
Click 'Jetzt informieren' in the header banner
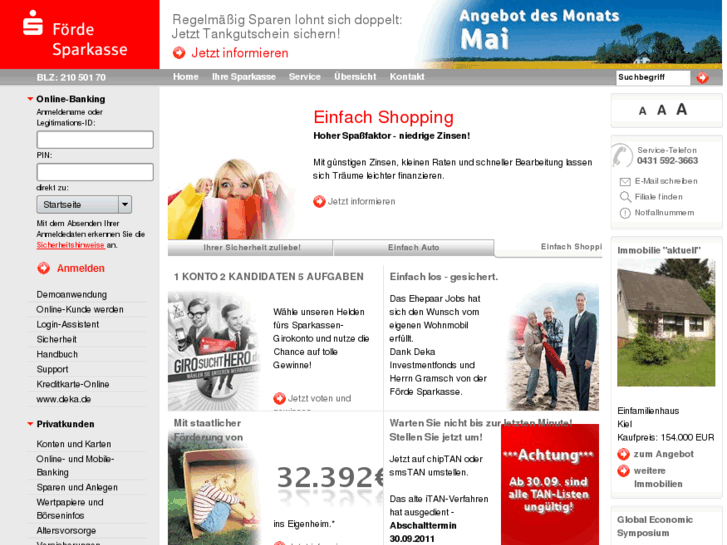coord(240,53)
